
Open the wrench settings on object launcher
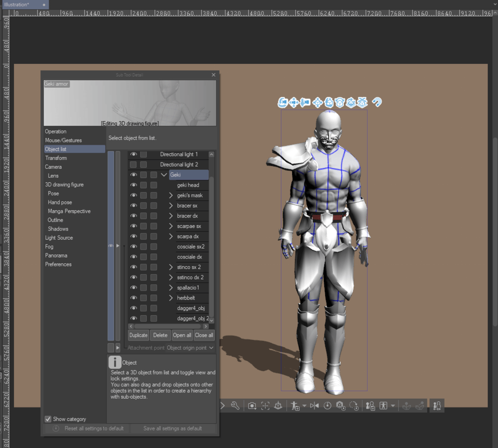click(x=235, y=406)
